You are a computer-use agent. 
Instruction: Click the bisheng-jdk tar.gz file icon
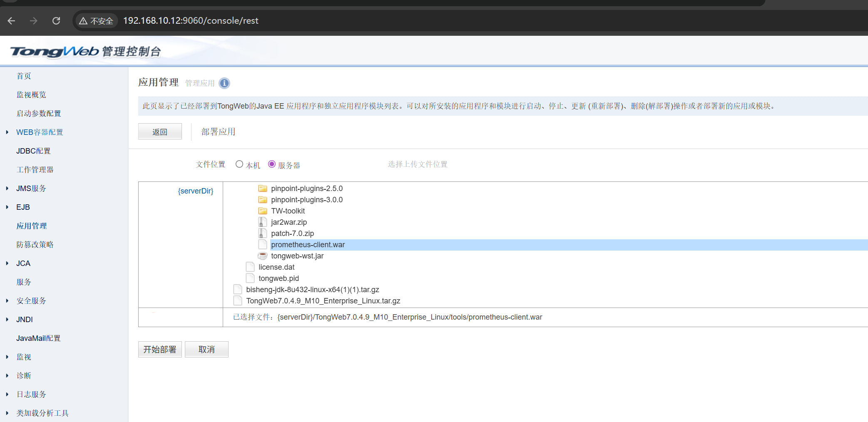coord(238,290)
